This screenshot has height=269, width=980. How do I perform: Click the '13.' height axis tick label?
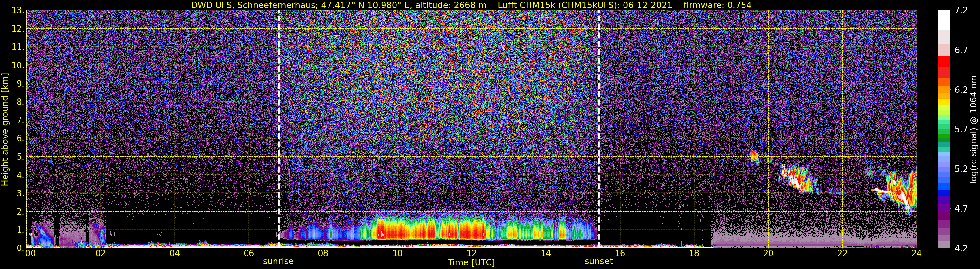(18, 10)
